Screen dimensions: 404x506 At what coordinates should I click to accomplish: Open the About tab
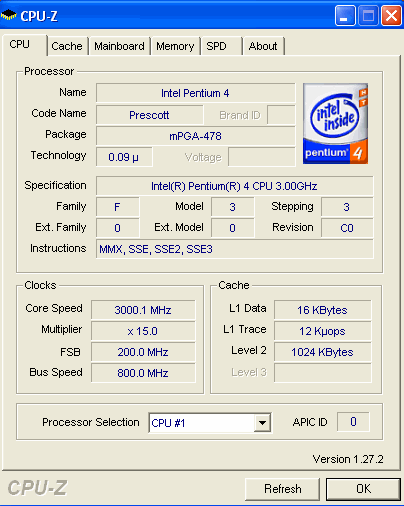(263, 46)
